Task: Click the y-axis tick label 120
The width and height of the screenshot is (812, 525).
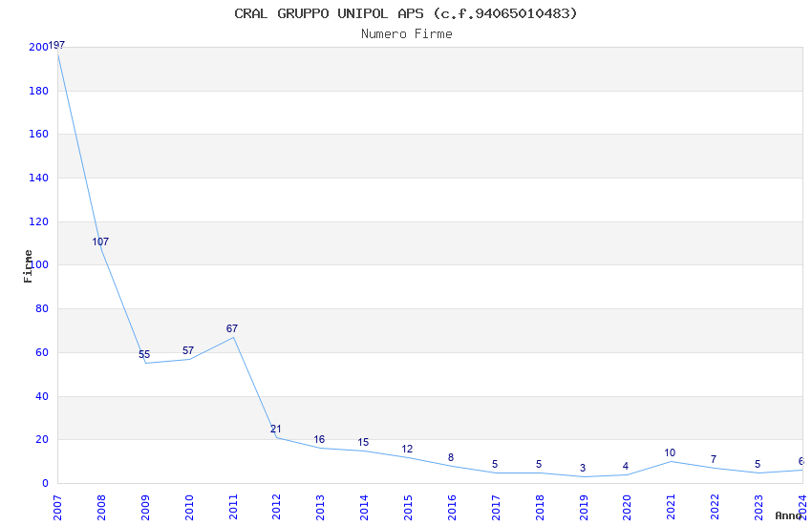Action: click(38, 221)
